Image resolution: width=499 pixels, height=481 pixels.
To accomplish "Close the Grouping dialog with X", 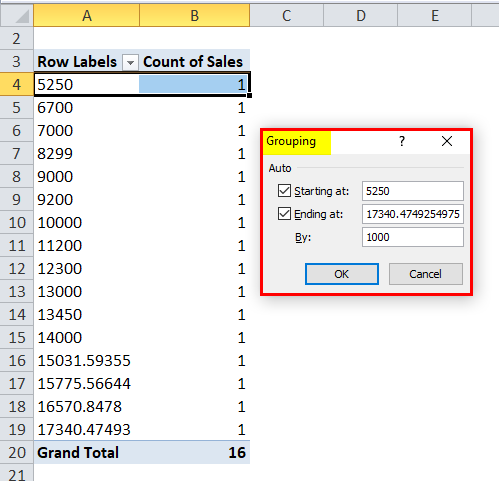I will tap(447, 141).
